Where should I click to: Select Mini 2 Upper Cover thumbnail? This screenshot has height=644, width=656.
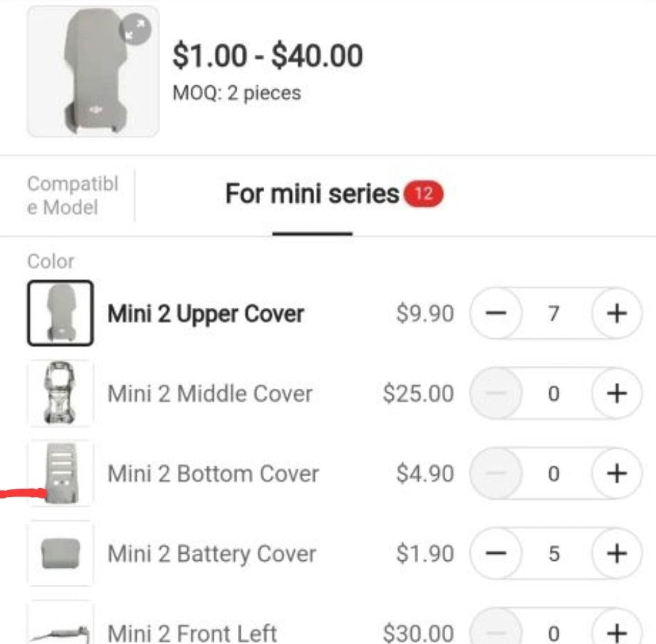pos(60,313)
